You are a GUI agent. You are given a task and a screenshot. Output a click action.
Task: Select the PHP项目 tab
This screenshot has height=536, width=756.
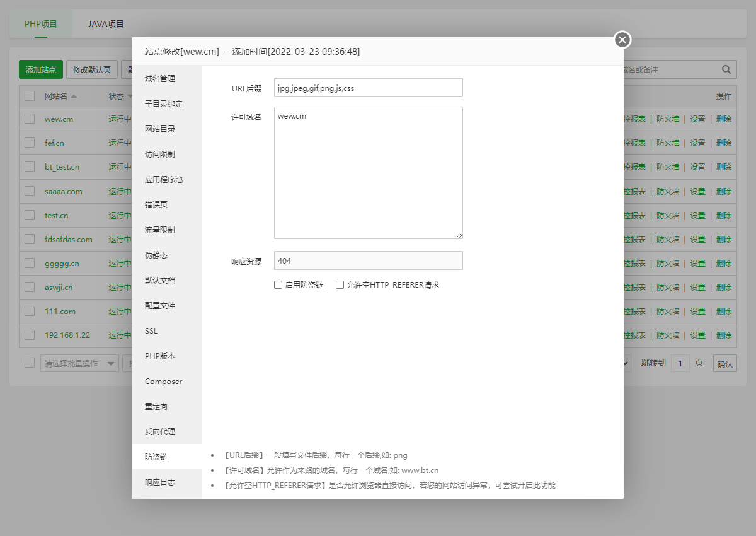(x=40, y=23)
